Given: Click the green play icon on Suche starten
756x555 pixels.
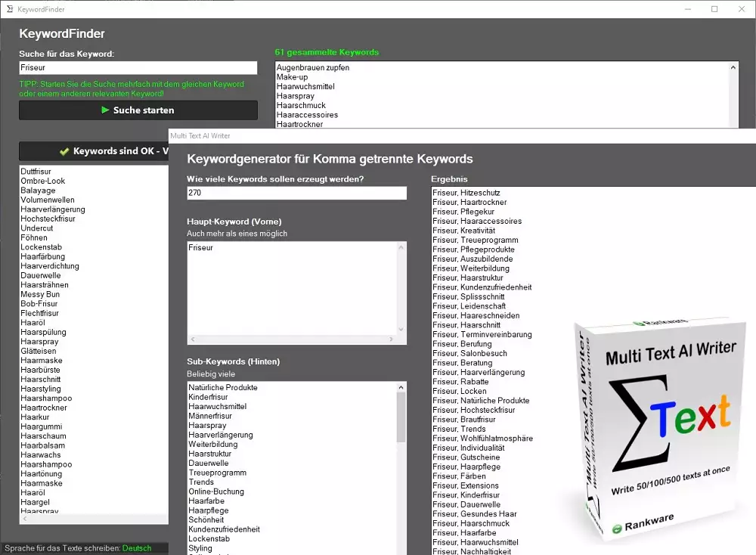Looking at the screenshot, I should 105,110.
